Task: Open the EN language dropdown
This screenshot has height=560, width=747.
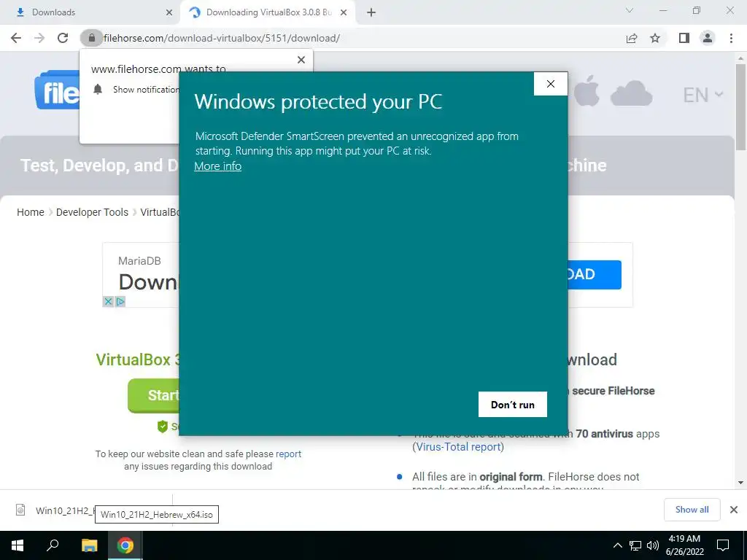Action: click(x=703, y=95)
